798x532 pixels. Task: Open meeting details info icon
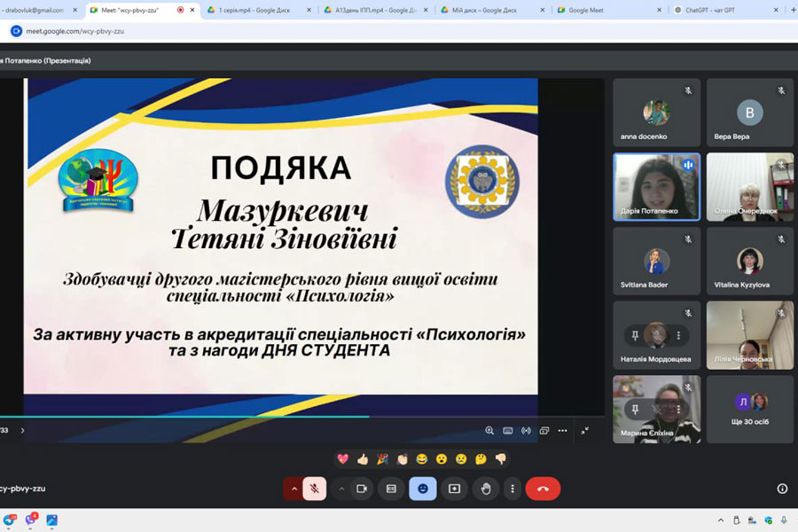click(782, 489)
